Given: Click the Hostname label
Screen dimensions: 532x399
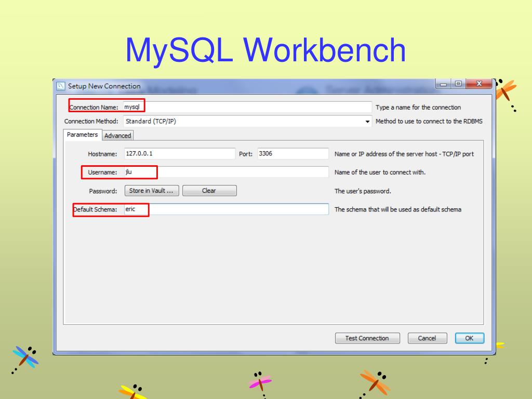Looking at the screenshot, I should point(102,154).
